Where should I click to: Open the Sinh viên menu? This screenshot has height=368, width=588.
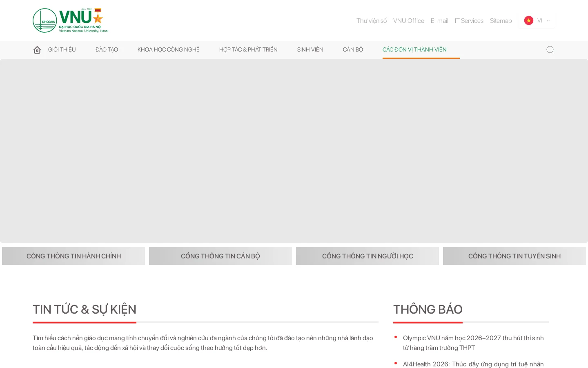point(310,49)
